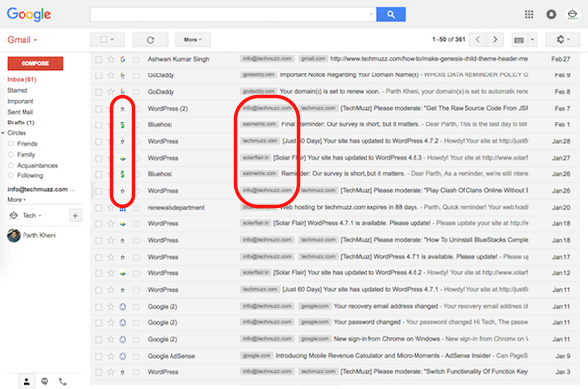Open the phone calls icon
588x389 pixels.
click(x=63, y=381)
